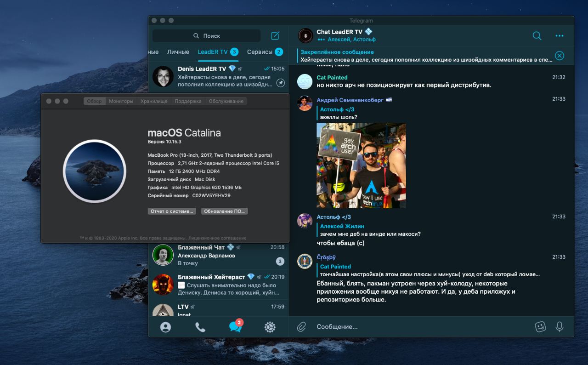588x365 pixels.
Task: Jump to quoted Cat Painted reply
Action: [x=429, y=270]
